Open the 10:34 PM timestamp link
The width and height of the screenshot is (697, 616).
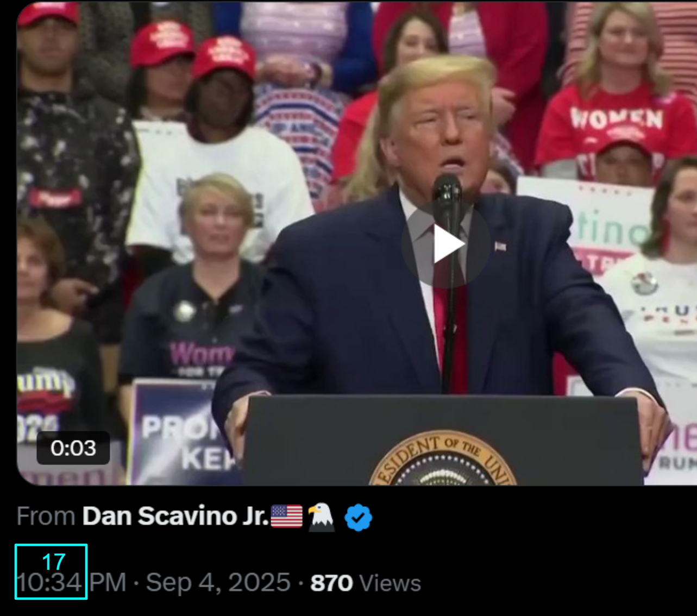(x=71, y=583)
